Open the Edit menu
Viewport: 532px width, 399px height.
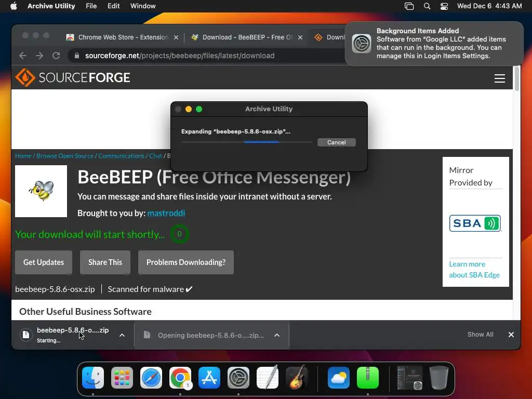pyautogui.click(x=113, y=6)
